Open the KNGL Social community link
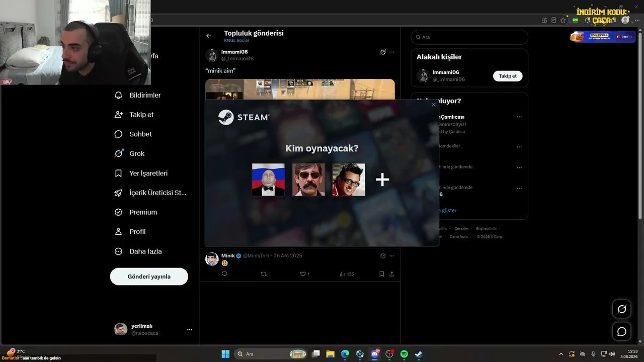 pyautogui.click(x=236, y=40)
